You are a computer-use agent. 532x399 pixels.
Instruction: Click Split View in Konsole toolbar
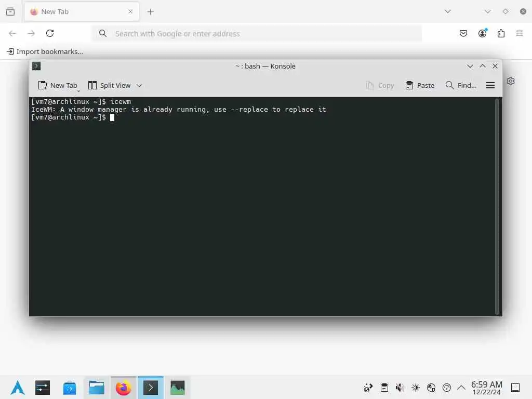click(109, 86)
